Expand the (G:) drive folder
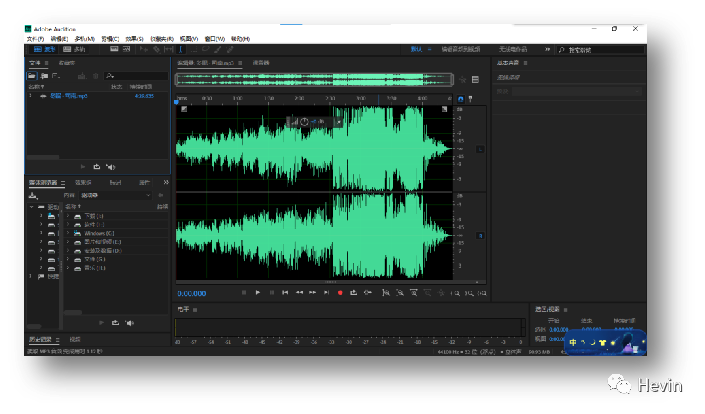This screenshot has width=705, height=414. point(68,259)
